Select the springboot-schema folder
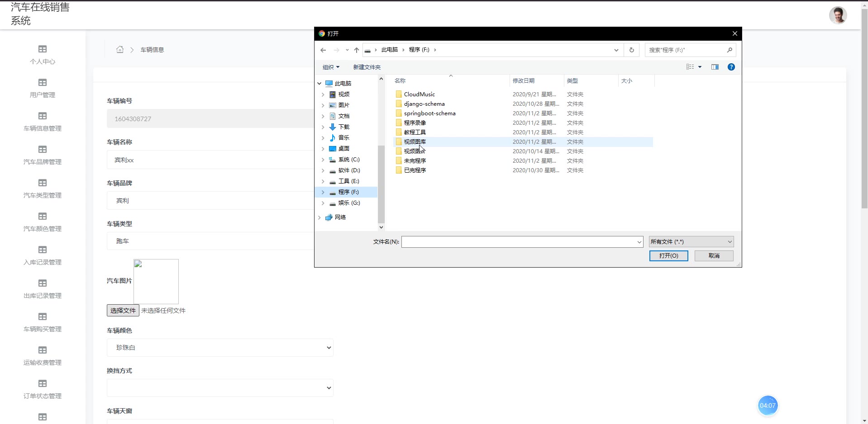The height and width of the screenshot is (424, 868). click(x=429, y=113)
